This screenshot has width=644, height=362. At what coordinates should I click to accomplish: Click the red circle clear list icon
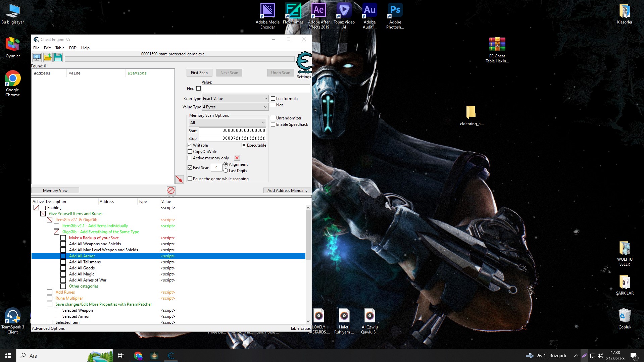tap(171, 191)
